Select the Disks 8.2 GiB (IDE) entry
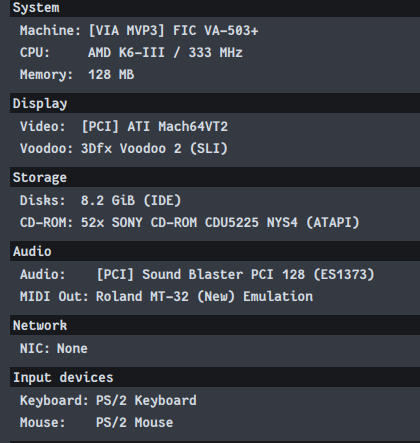Screen dimensions: 420x443 [x=100, y=201]
